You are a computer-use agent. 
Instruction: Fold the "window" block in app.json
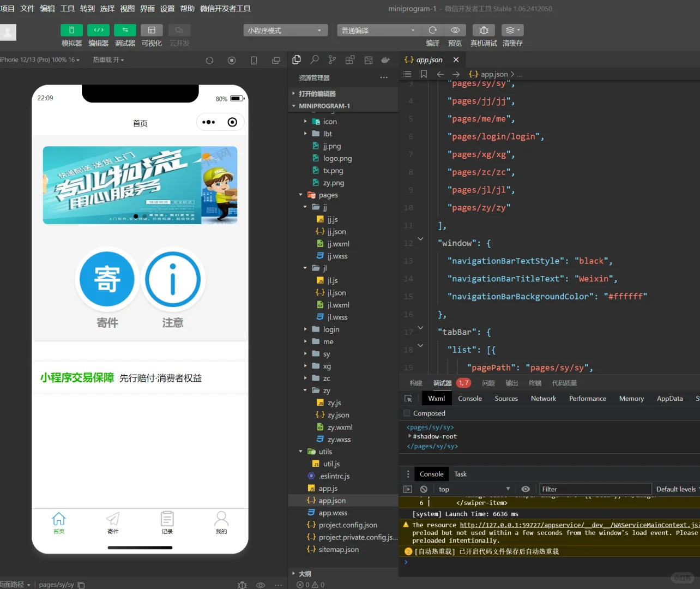click(x=420, y=238)
